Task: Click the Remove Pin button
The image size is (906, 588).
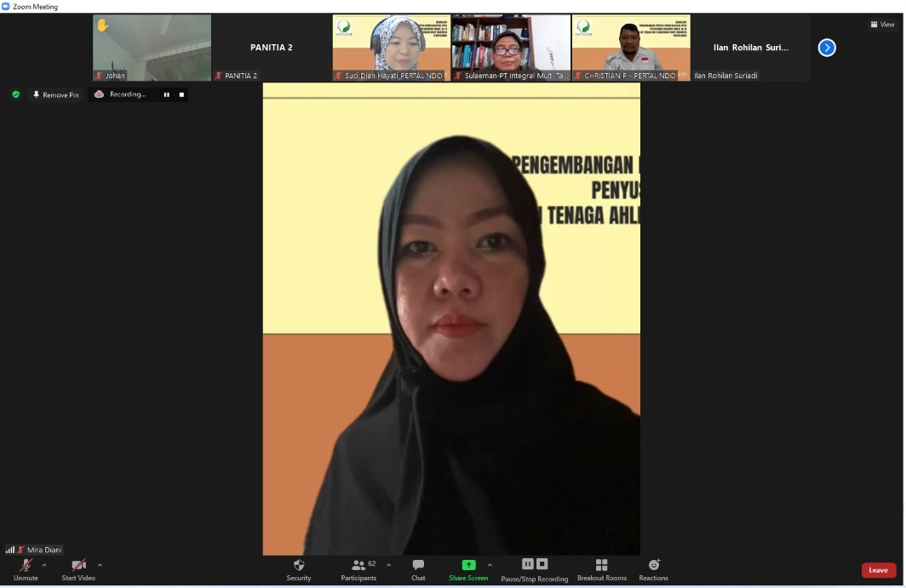Action: pos(55,94)
